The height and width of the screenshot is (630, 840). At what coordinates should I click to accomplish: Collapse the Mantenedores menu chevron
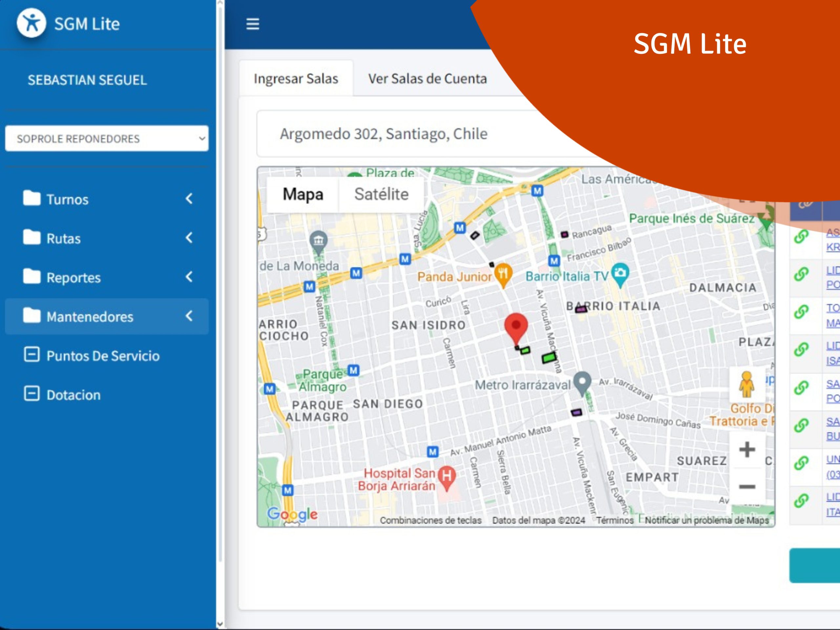click(189, 316)
